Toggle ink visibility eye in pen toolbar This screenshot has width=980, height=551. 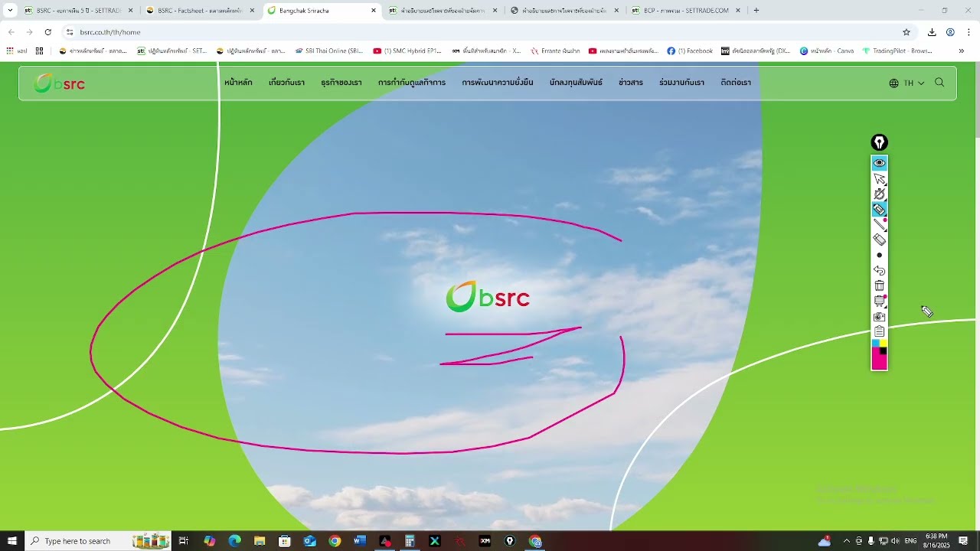click(x=879, y=162)
